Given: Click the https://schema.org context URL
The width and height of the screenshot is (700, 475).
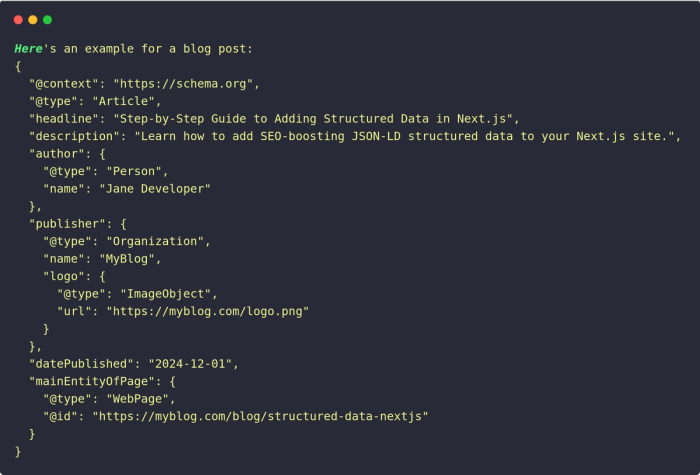Looking at the screenshot, I should (x=183, y=84).
